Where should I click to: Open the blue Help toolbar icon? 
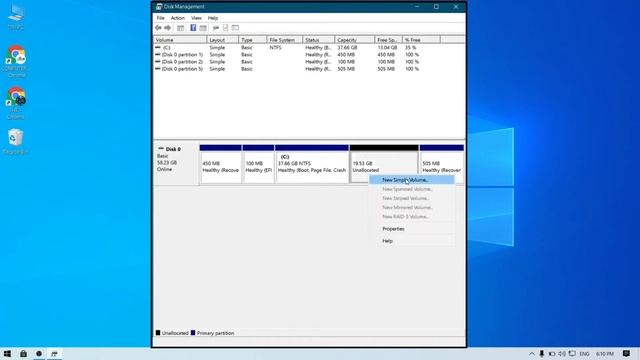coord(193,28)
